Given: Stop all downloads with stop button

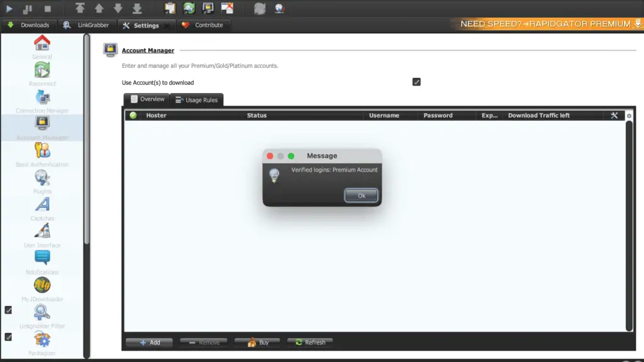Looking at the screenshot, I should tap(48, 8).
